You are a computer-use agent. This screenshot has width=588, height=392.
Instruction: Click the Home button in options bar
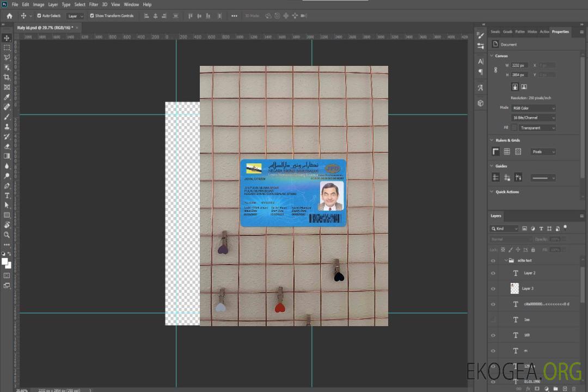click(9, 16)
